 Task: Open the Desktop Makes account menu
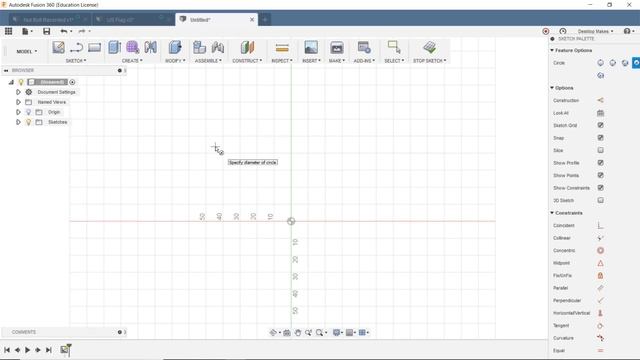tap(595, 31)
